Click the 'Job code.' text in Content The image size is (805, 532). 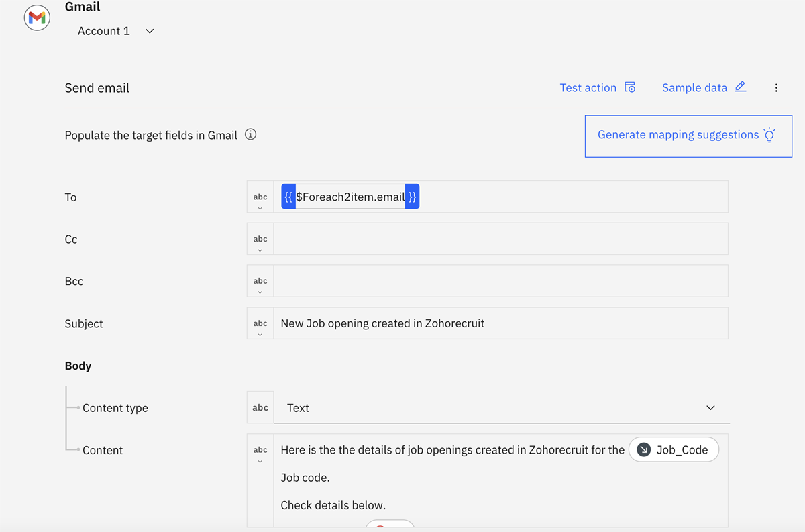coord(305,478)
